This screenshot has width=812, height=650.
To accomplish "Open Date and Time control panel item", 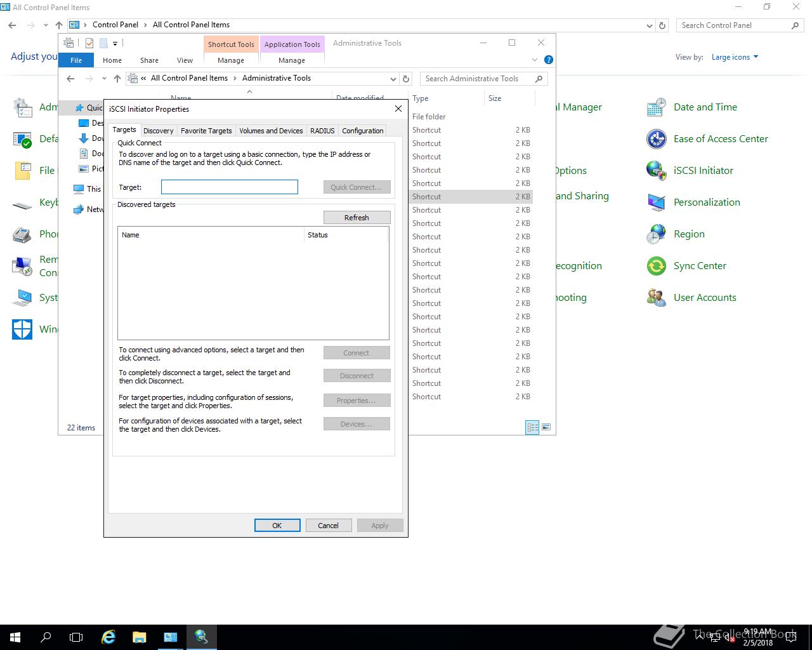I will [x=691, y=107].
